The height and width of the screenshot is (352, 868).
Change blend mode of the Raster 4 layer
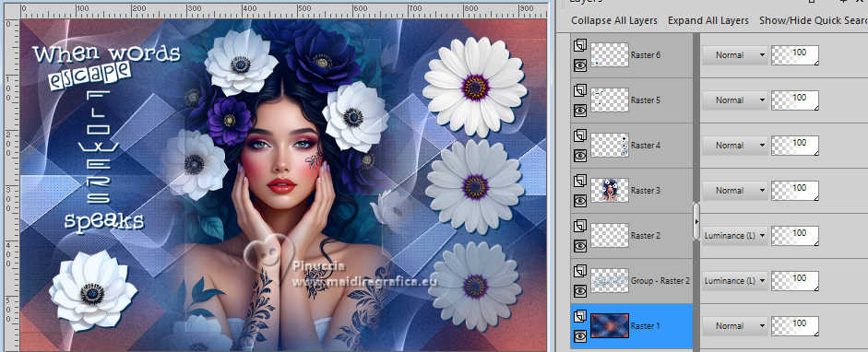pos(734,146)
